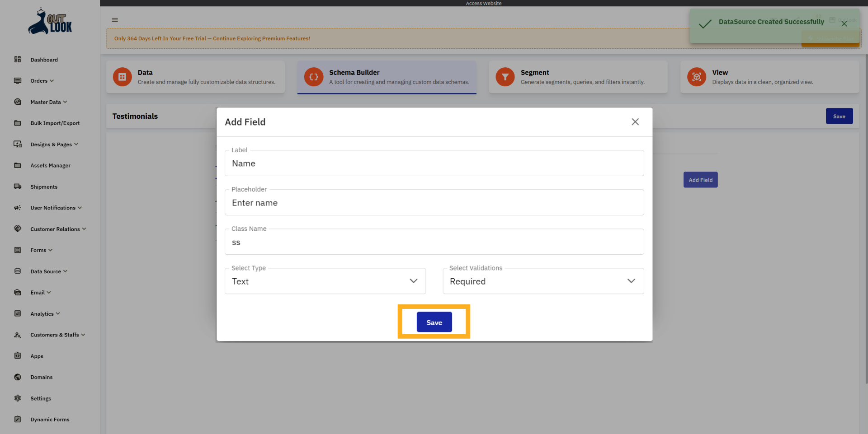This screenshot has width=868, height=434.
Task: Open Apps in sidebar
Action: (x=37, y=356)
